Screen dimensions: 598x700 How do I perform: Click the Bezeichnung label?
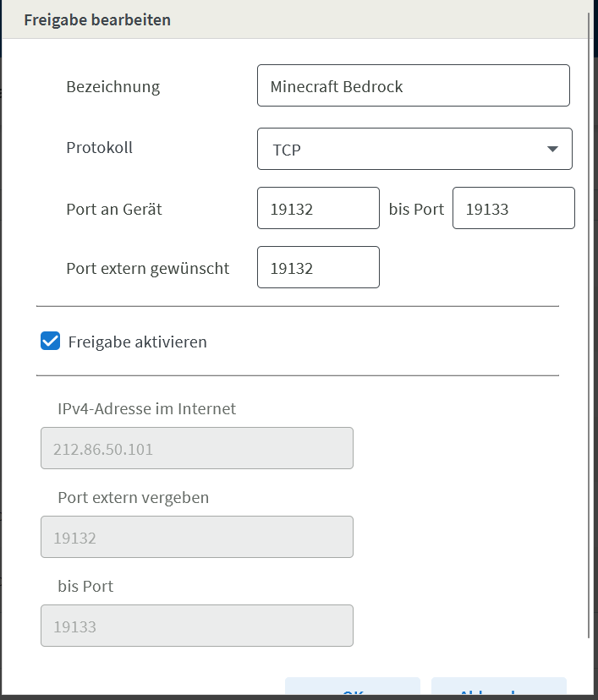coord(112,86)
